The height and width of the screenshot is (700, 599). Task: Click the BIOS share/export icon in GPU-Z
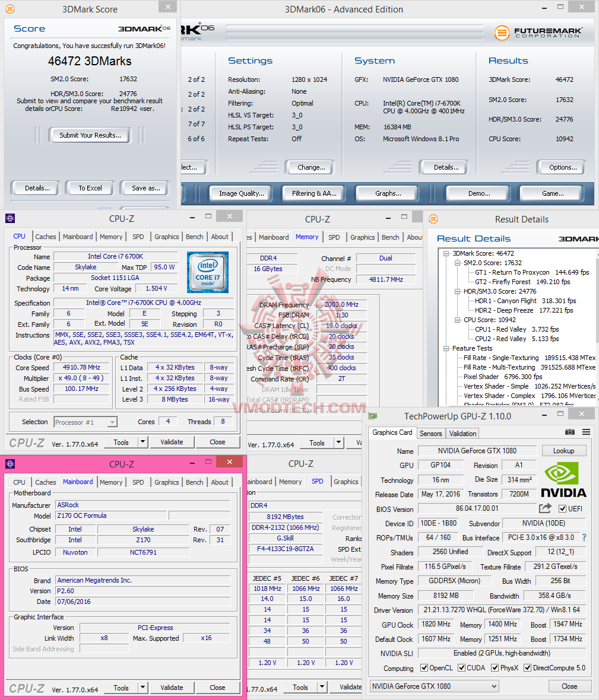(x=546, y=508)
